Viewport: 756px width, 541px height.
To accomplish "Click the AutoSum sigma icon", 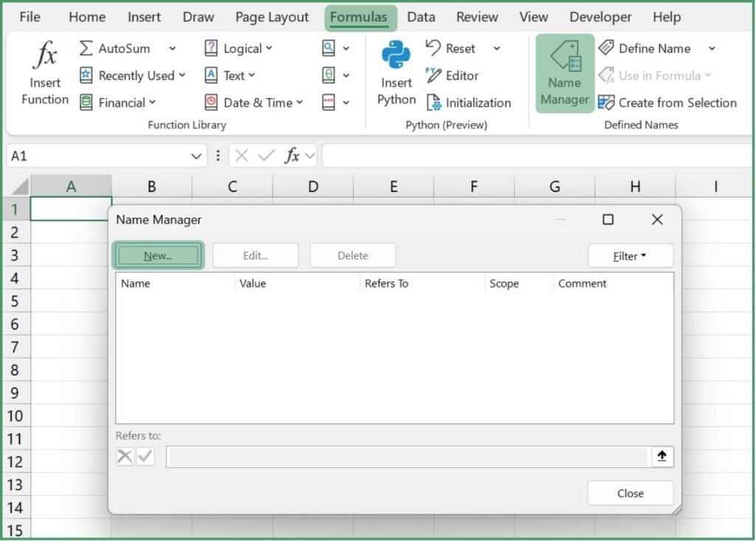I will (86, 48).
